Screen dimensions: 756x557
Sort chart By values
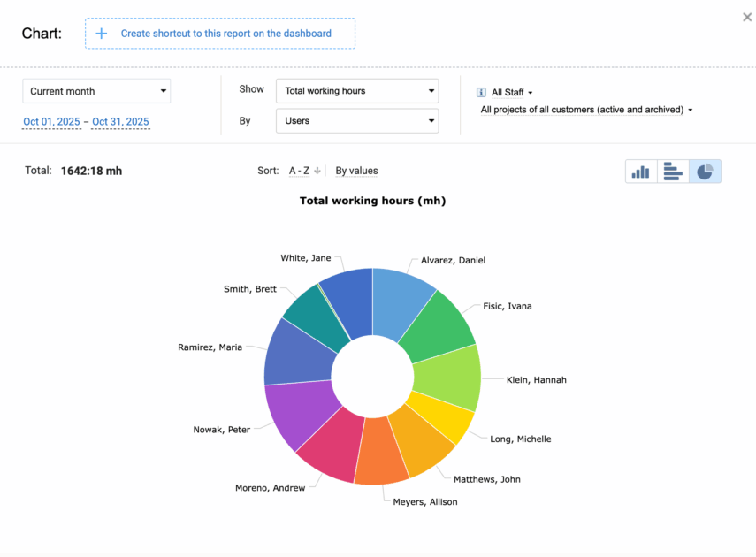click(356, 171)
